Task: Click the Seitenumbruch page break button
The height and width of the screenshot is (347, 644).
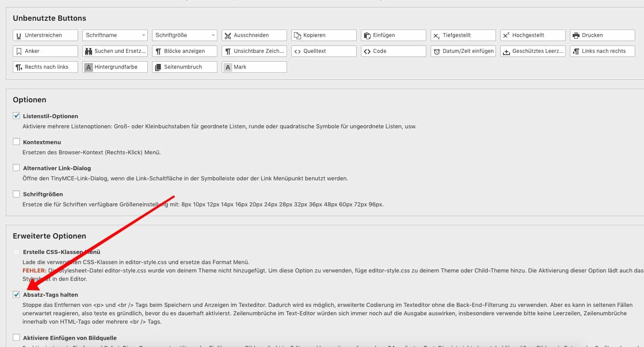Action: coord(184,67)
